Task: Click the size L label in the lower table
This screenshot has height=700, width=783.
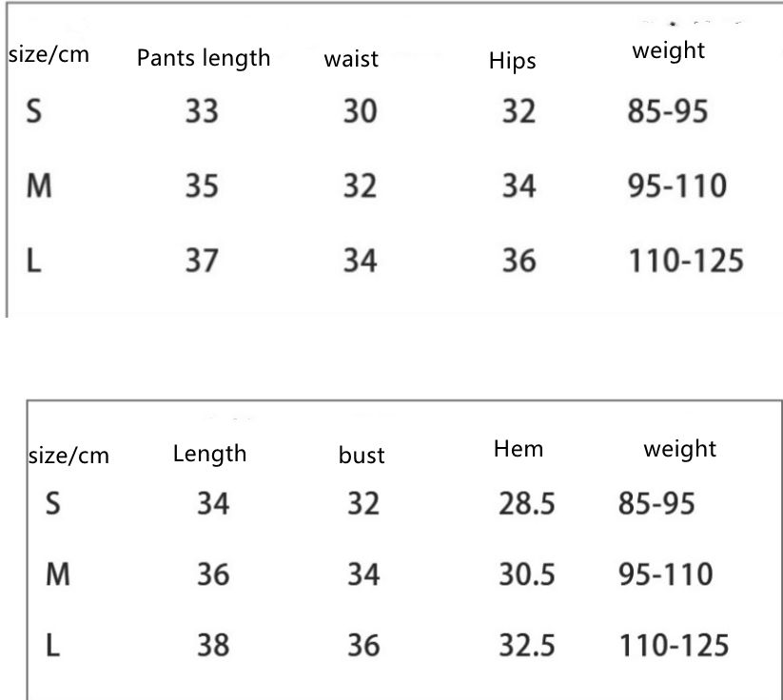Action: point(53,646)
